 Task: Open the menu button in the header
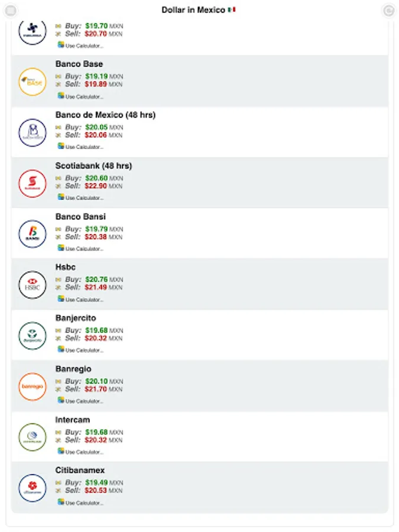tap(11, 10)
